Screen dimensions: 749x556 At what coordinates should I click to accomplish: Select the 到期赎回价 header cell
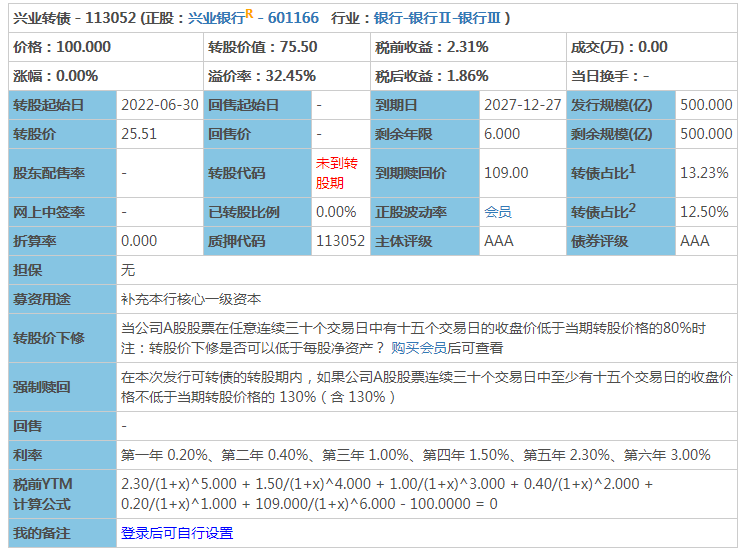point(425,173)
